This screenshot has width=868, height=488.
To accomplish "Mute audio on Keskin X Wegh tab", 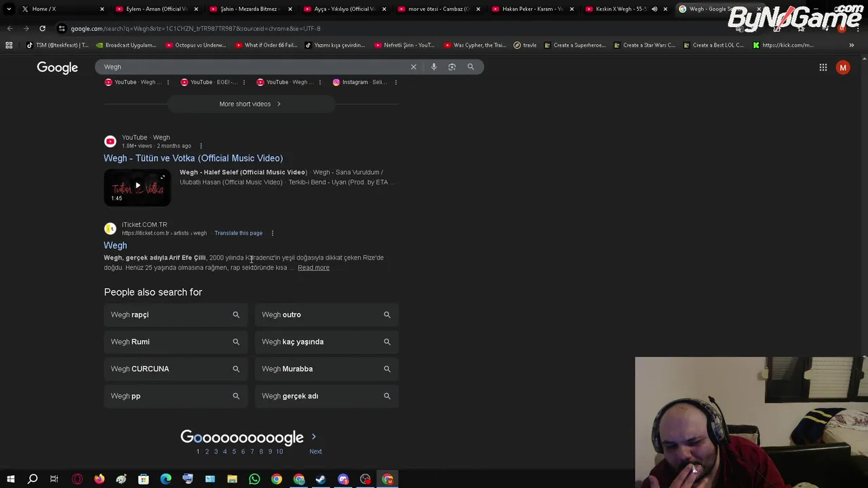I will tap(654, 9).
